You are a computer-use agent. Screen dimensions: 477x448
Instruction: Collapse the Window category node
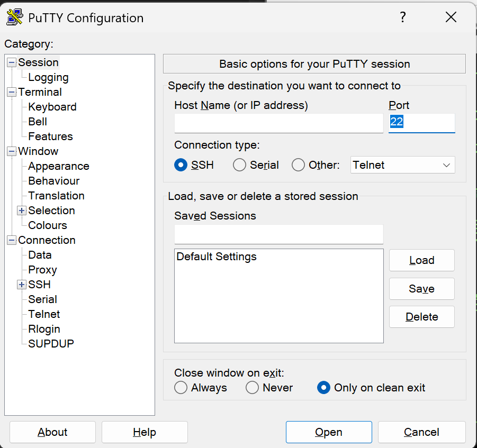click(12, 151)
